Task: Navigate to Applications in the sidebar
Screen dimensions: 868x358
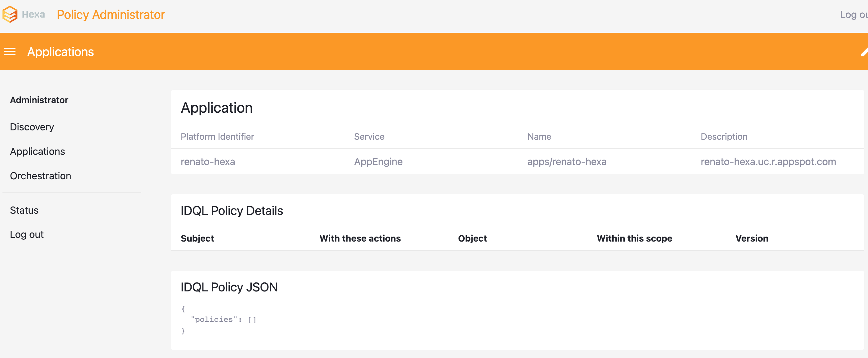Action: (37, 151)
